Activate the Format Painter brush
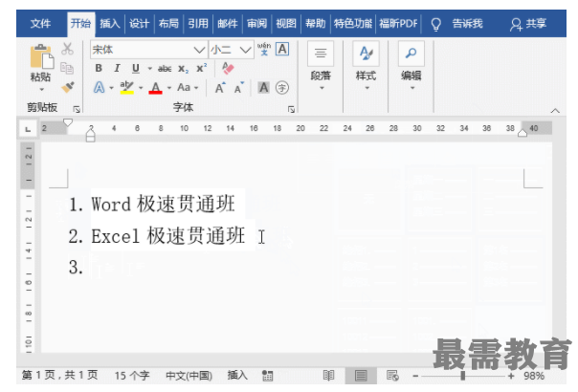The height and width of the screenshot is (392, 578). point(67,87)
